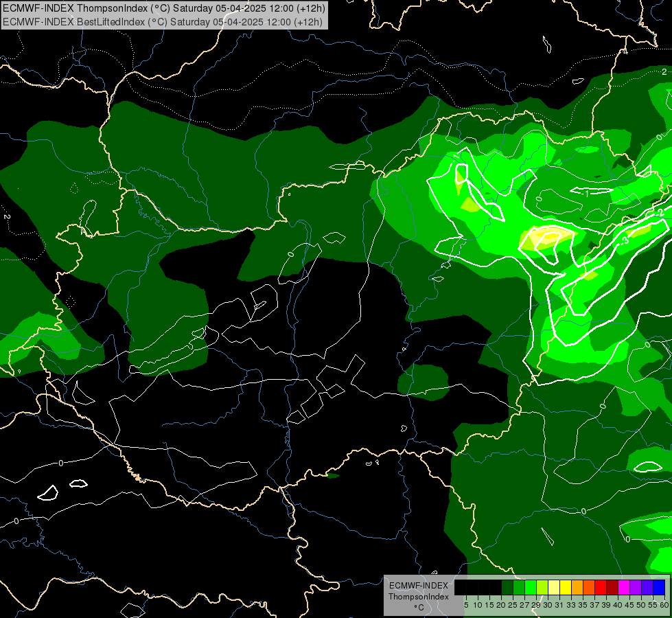Click legend tick label 35
The width and height of the screenshot is (672, 618).
click(x=583, y=605)
